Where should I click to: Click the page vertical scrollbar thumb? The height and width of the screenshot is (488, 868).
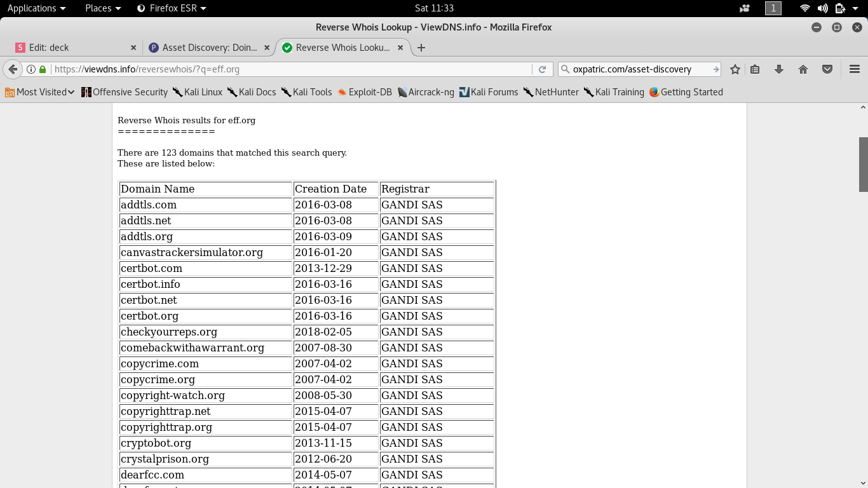pos(864,164)
